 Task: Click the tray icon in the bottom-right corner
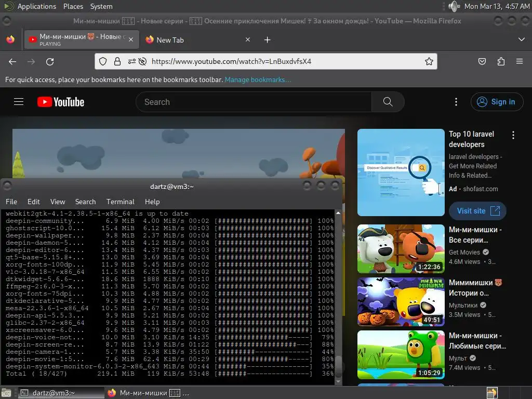[x=492, y=393]
